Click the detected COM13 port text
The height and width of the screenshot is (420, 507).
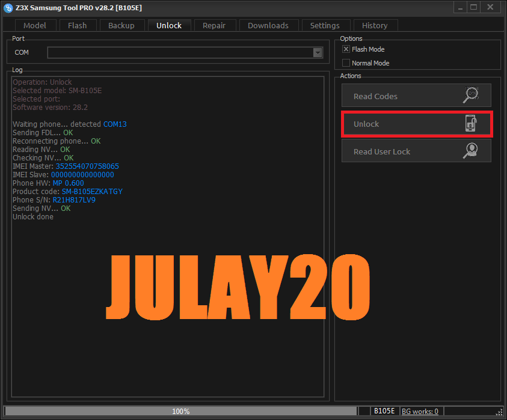pos(115,124)
